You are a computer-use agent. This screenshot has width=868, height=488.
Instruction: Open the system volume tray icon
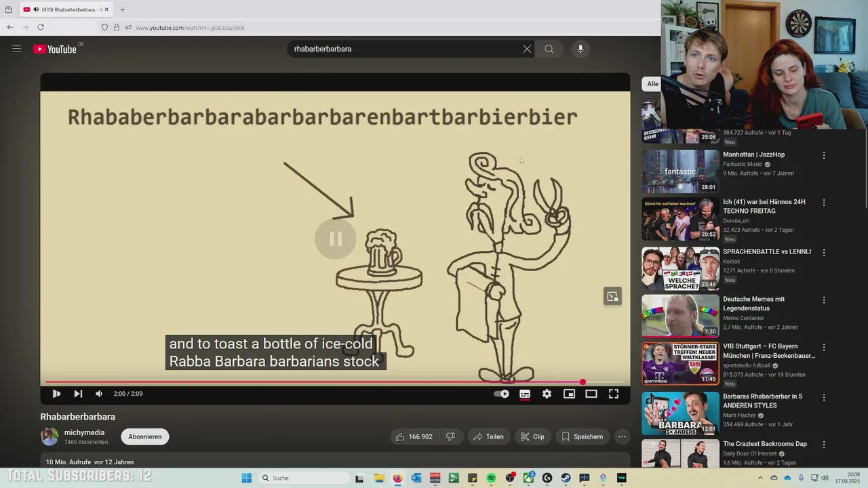(825, 478)
